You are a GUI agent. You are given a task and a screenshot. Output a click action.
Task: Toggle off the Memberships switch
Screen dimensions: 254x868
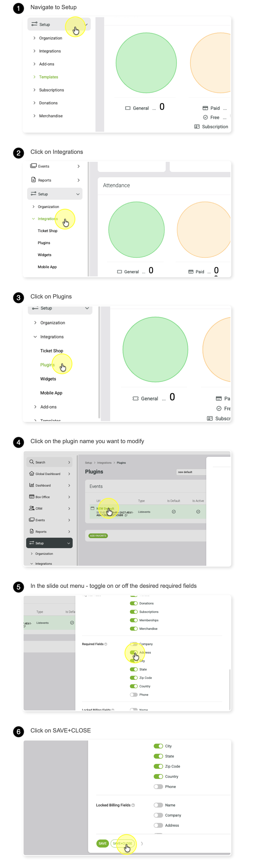coord(134,620)
